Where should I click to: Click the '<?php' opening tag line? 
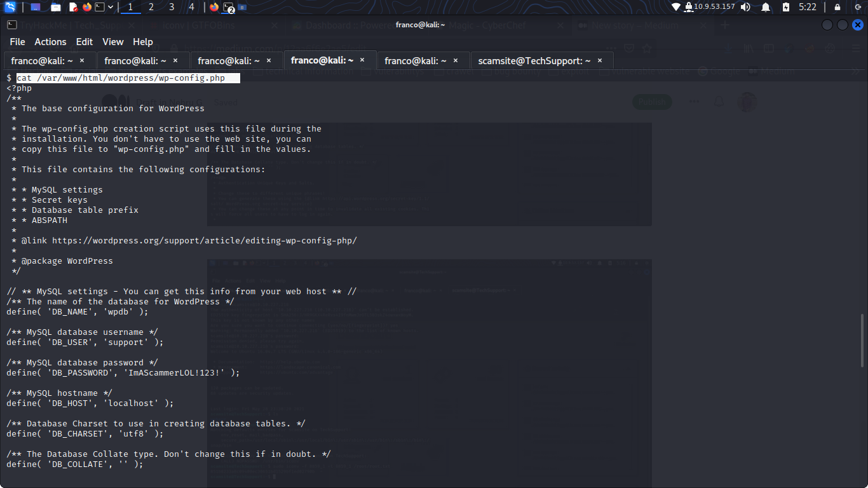(x=19, y=88)
